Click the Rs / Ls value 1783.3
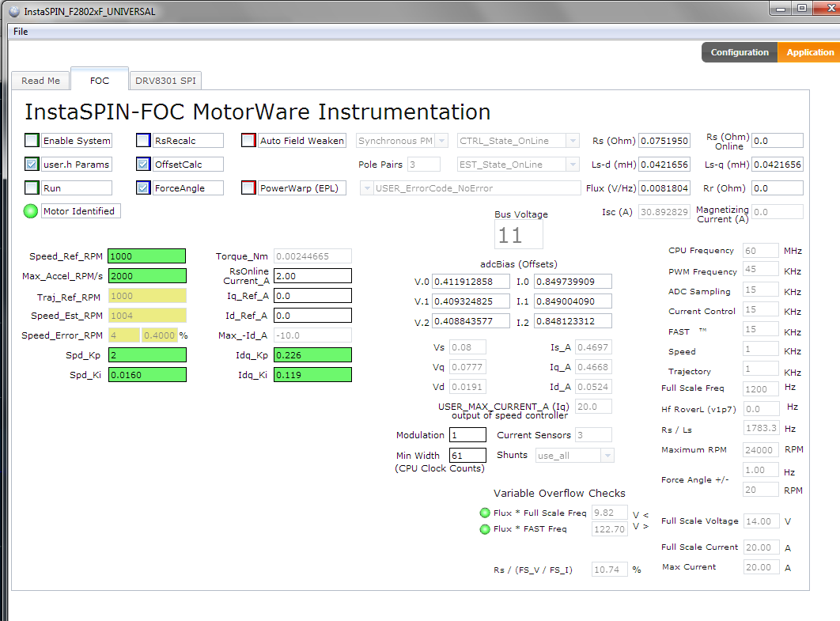This screenshot has width=840, height=621. [761, 428]
